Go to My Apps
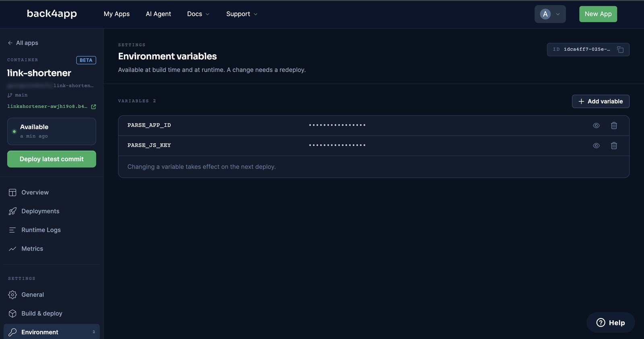This screenshot has width=644, height=339. point(117,14)
